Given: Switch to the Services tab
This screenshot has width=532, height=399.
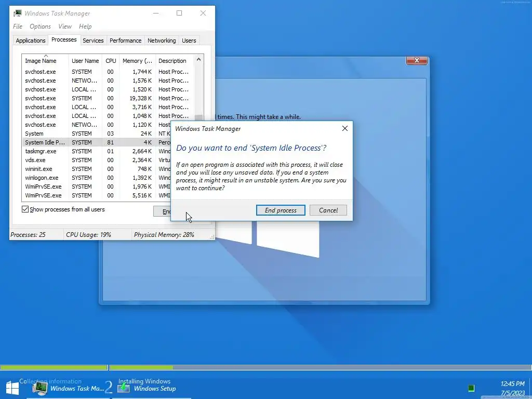Looking at the screenshot, I should (93, 41).
